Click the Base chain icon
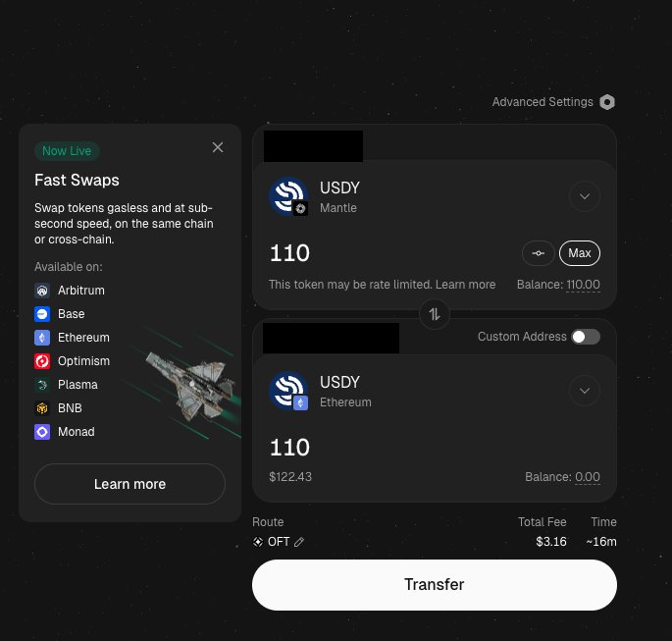The height and width of the screenshot is (641, 672). coord(42,314)
